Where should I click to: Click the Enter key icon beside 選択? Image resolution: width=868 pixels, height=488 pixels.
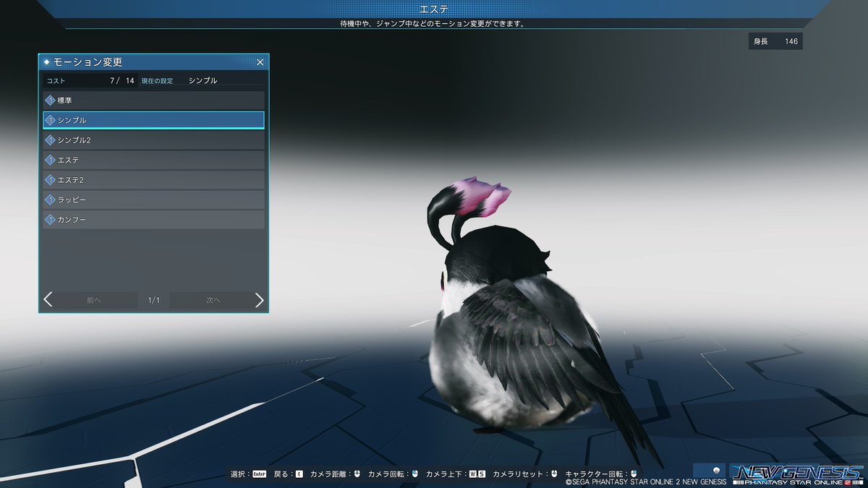click(x=258, y=474)
